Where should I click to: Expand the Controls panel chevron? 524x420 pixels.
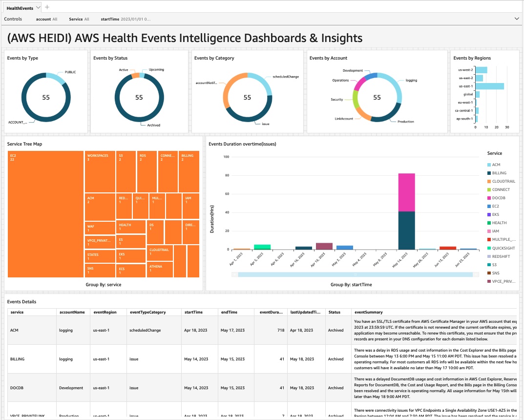(517, 19)
